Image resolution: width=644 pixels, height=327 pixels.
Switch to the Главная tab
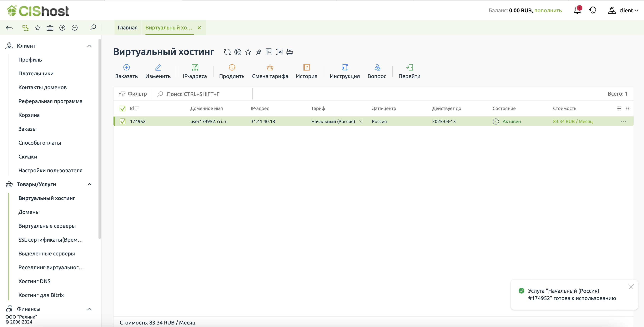click(x=128, y=28)
